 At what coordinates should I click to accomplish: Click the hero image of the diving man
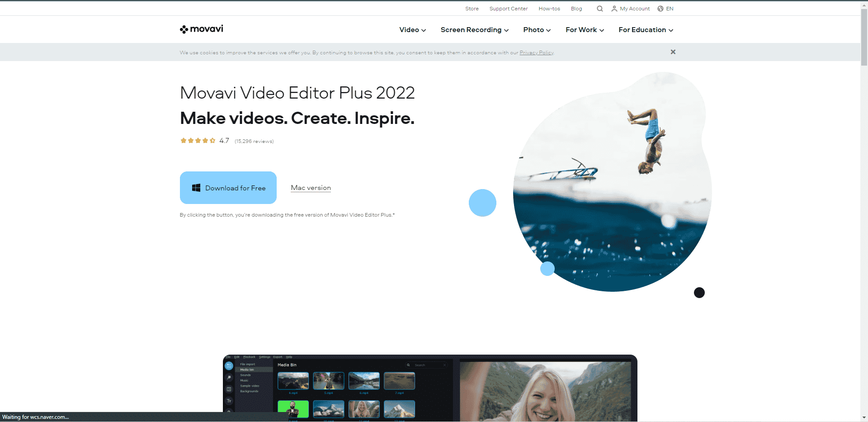(x=612, y=182)
